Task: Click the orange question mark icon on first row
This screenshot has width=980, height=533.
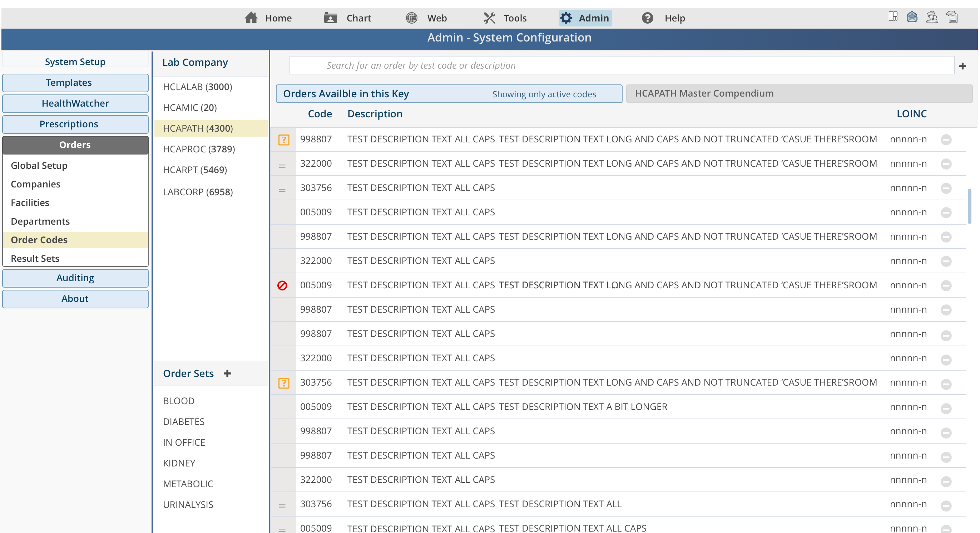Action: pos(284,140)
